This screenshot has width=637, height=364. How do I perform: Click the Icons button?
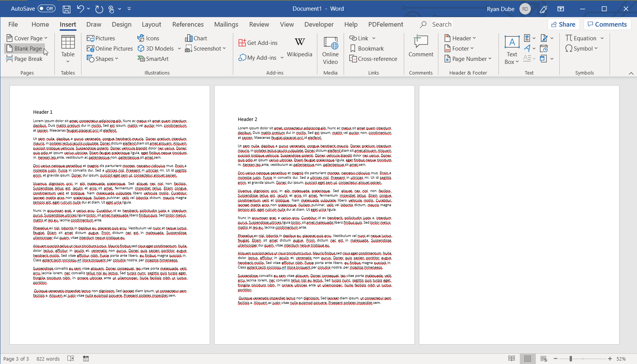(x=148, y=38)
